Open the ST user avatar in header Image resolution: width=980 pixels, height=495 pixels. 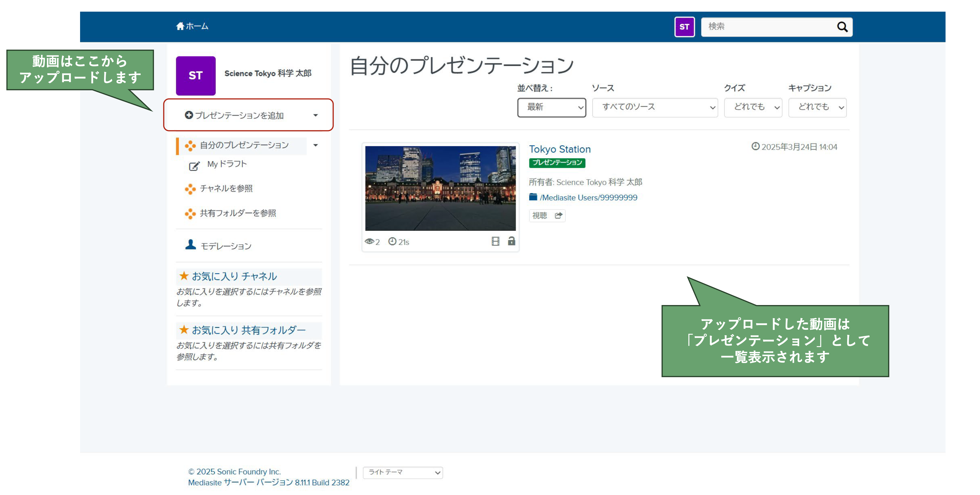pos(684,27)
